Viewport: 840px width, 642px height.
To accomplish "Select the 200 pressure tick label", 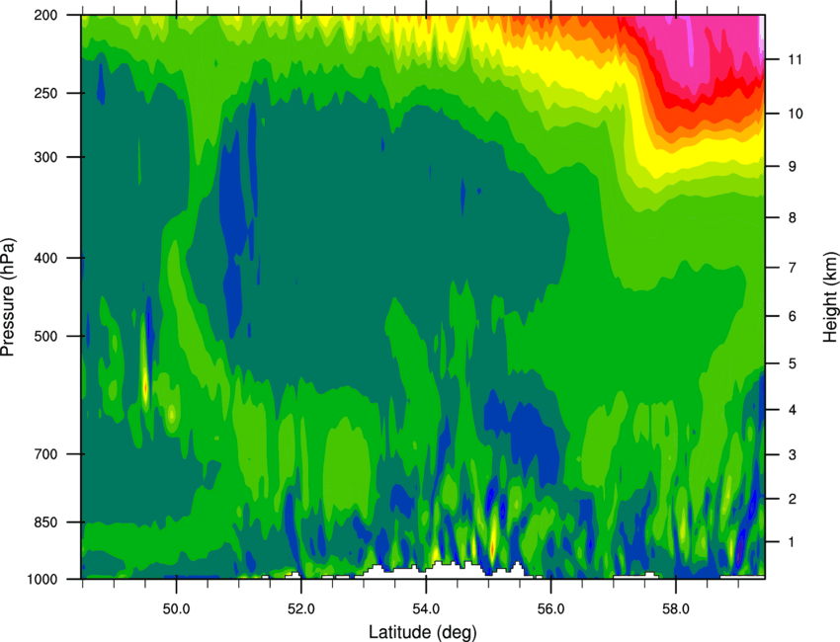I will [x=46, y=16].
